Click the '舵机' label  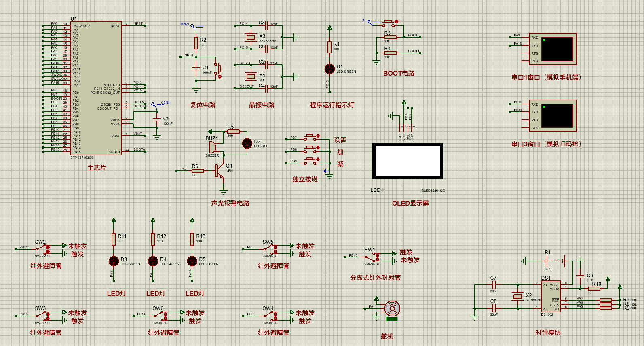pos(387,336)
